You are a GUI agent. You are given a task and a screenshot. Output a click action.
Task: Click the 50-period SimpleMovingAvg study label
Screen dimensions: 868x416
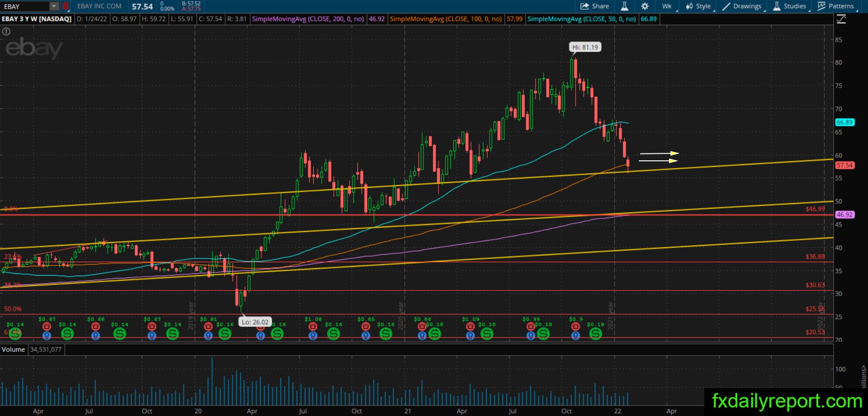582,19
